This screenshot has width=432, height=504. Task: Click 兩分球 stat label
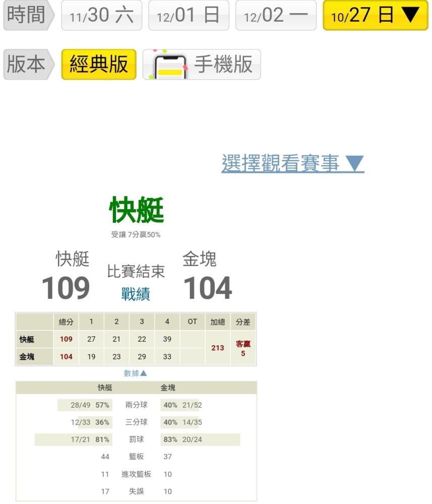136,405
